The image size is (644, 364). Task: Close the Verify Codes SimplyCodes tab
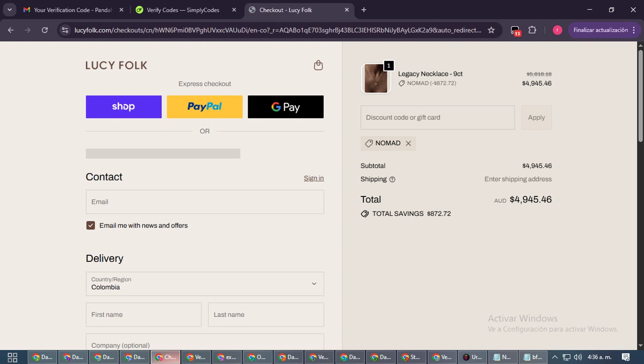(234, 10)
